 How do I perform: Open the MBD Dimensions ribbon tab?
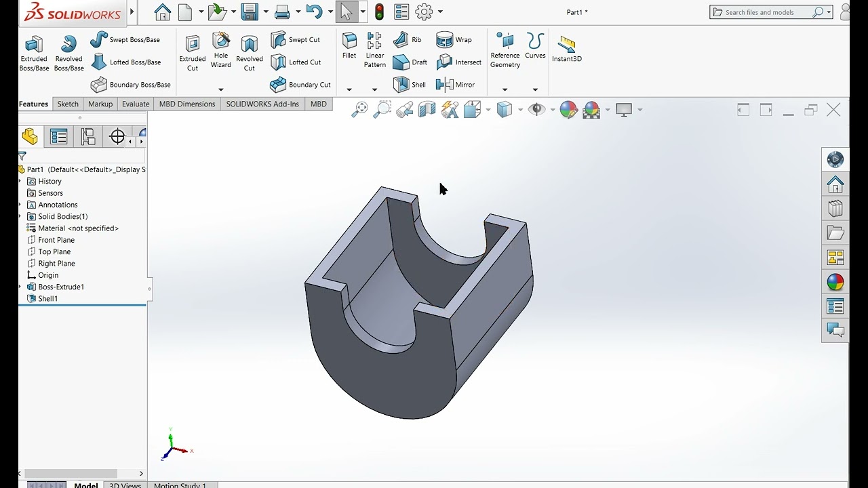click(x=187, y=104)
